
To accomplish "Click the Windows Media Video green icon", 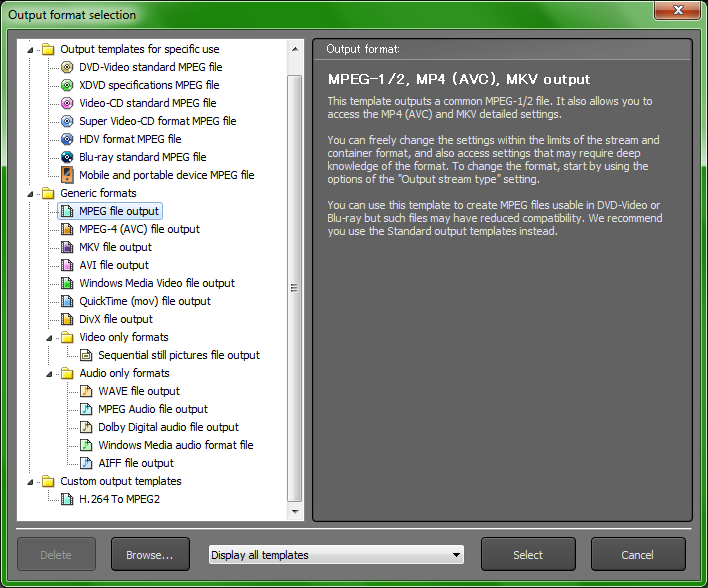I will (x=67, y=283).
